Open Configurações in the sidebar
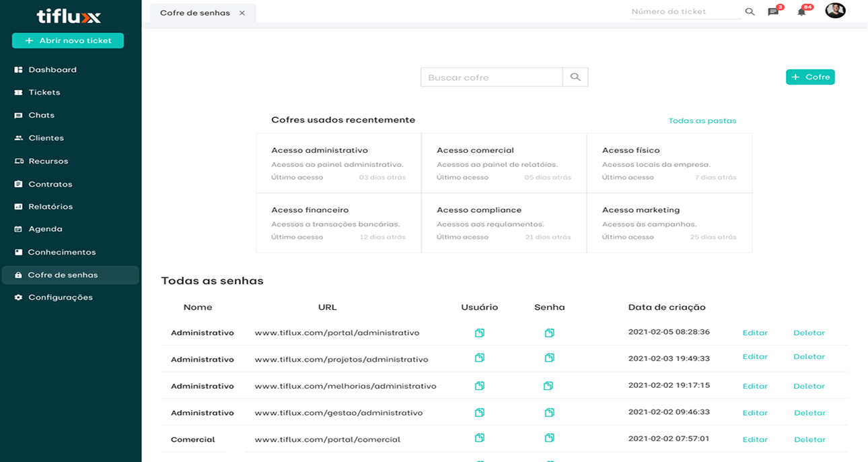This screenshot has height=462, width=868. (x=61, y=298)
